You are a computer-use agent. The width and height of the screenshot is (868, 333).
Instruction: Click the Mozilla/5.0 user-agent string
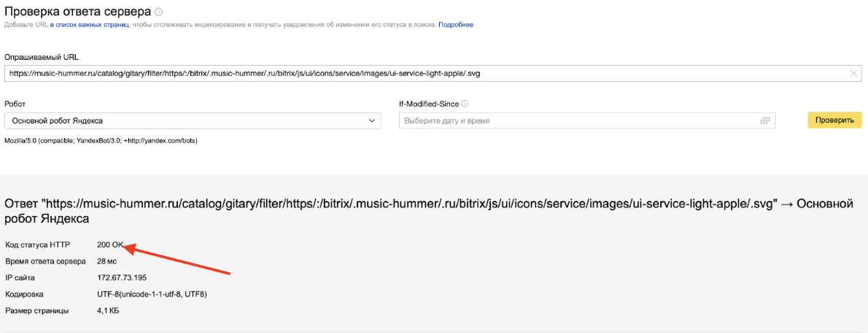(x=101, y=140)
